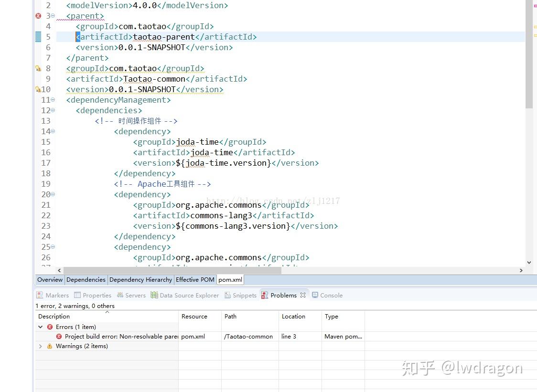The image size is (537, 392).
Task: Collapse the Errors (1 item) group
Action: coord(41,327)
